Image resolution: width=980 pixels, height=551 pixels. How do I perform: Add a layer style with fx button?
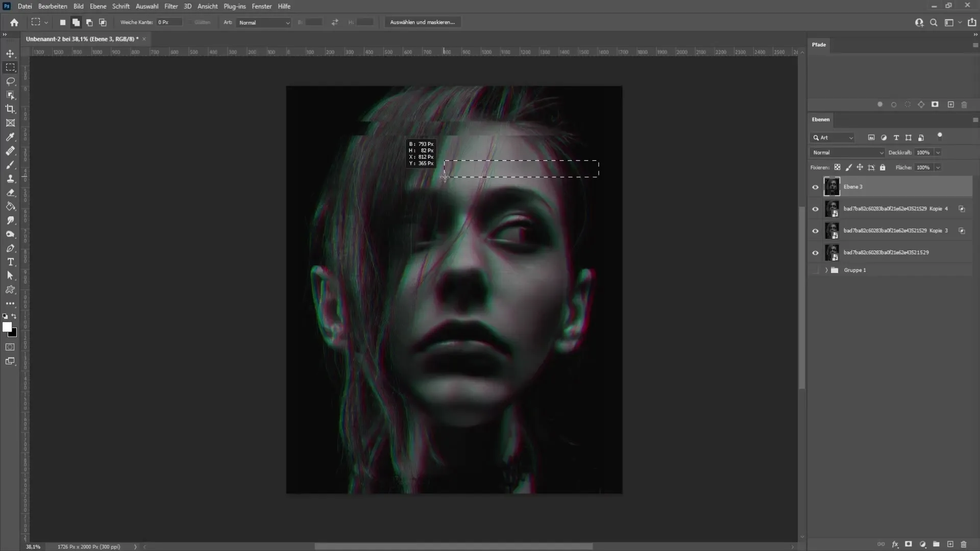coord(895,544)
